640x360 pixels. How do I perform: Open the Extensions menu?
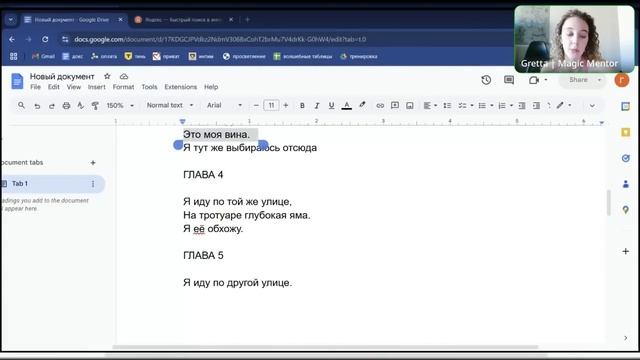pyautogui.click(x=180, y=87)
